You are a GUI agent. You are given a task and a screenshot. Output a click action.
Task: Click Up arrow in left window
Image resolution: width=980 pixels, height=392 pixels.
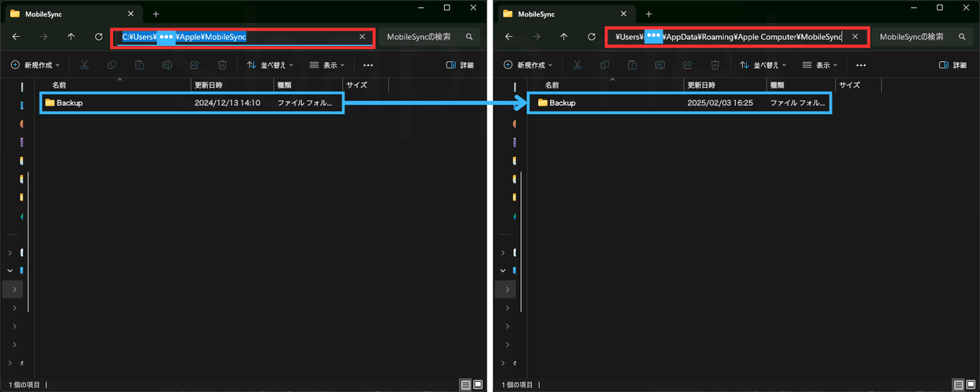[x=71, y=37]
